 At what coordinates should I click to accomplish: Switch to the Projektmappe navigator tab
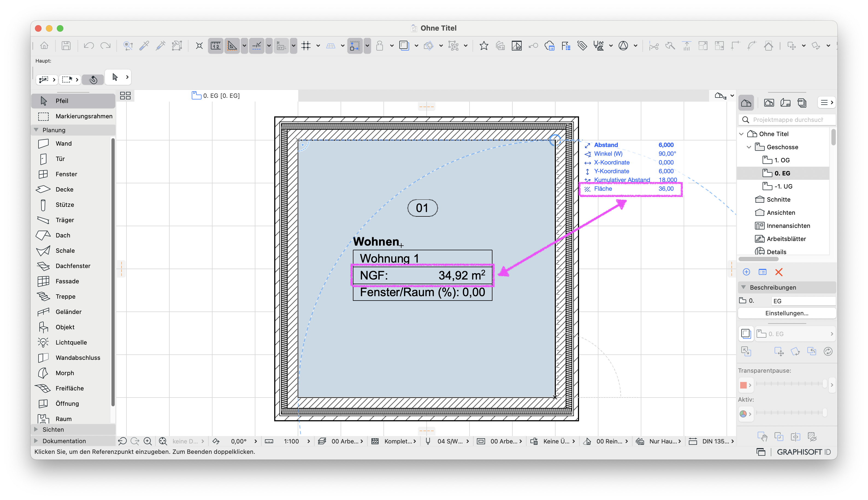(x=746, y=103)
